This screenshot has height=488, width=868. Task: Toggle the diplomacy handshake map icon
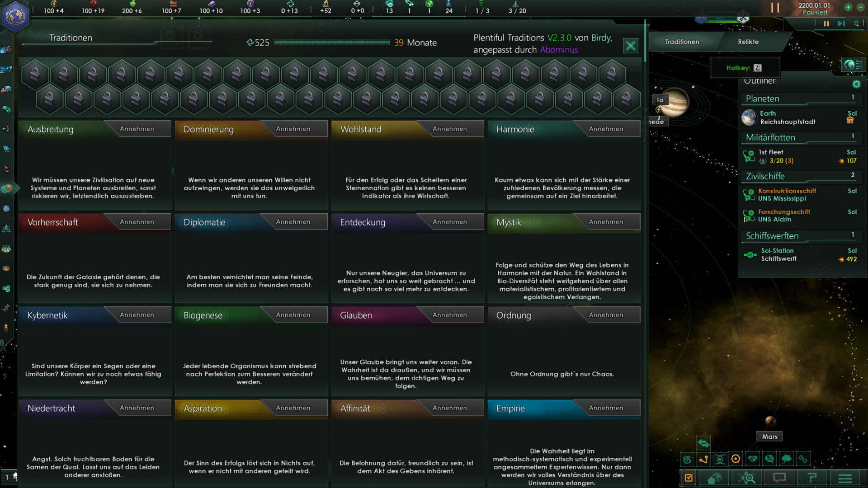753,459
